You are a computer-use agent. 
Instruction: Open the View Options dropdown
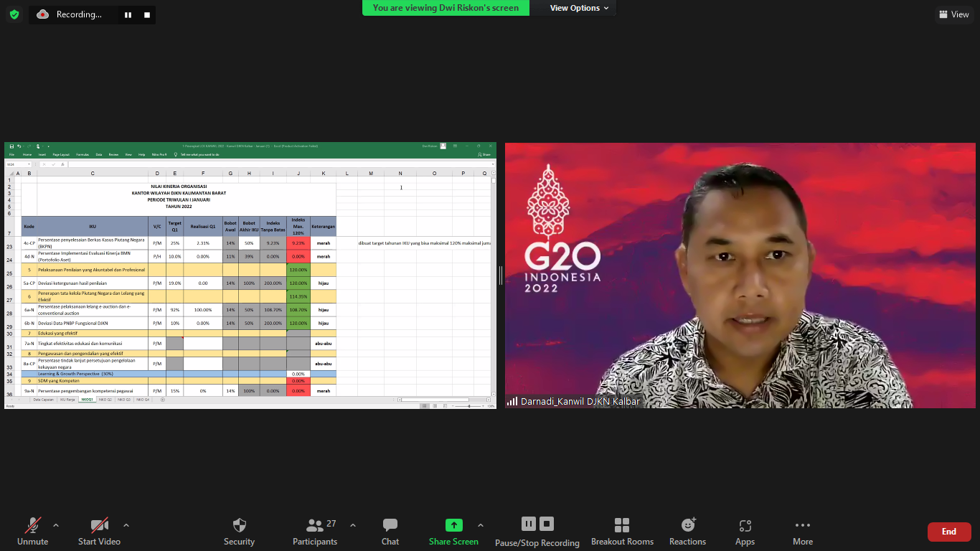point(579,8)
